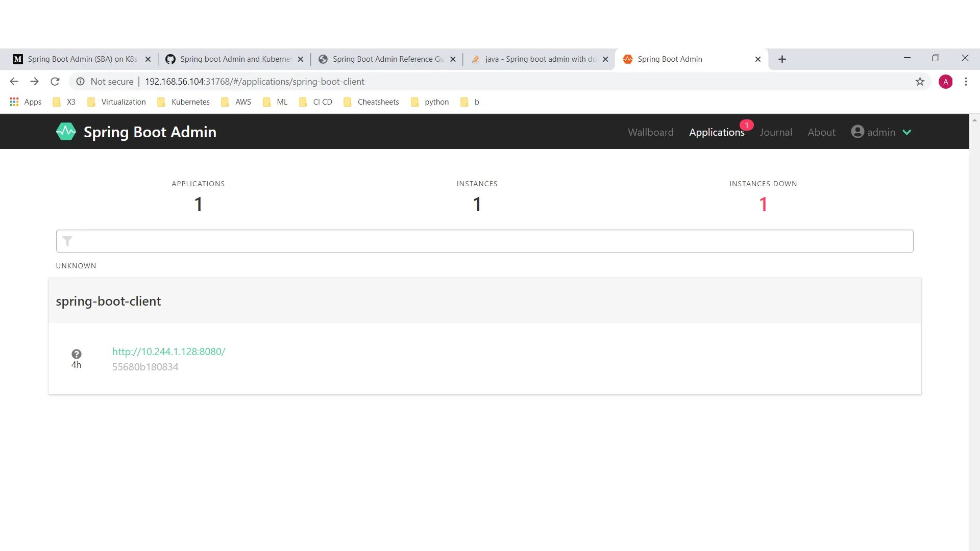Open a new browser tab with plus button
Viewport: 980px width, 551px height.
click(x=781, y=59)
